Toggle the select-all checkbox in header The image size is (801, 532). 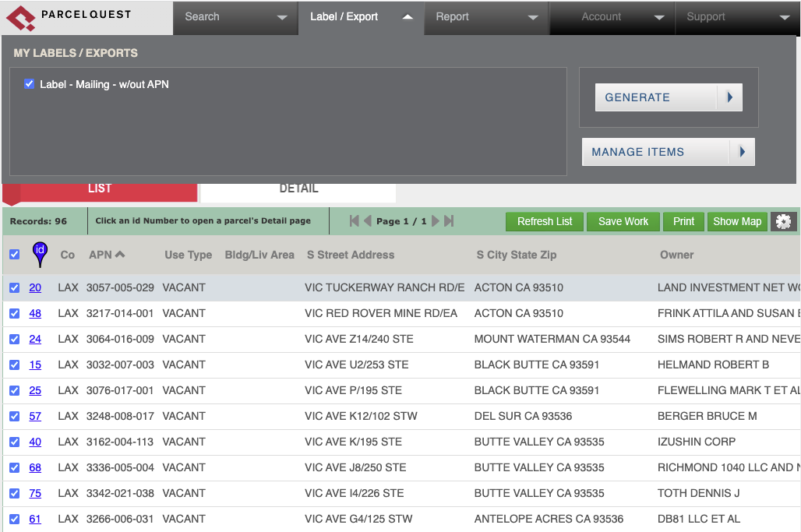15,255
